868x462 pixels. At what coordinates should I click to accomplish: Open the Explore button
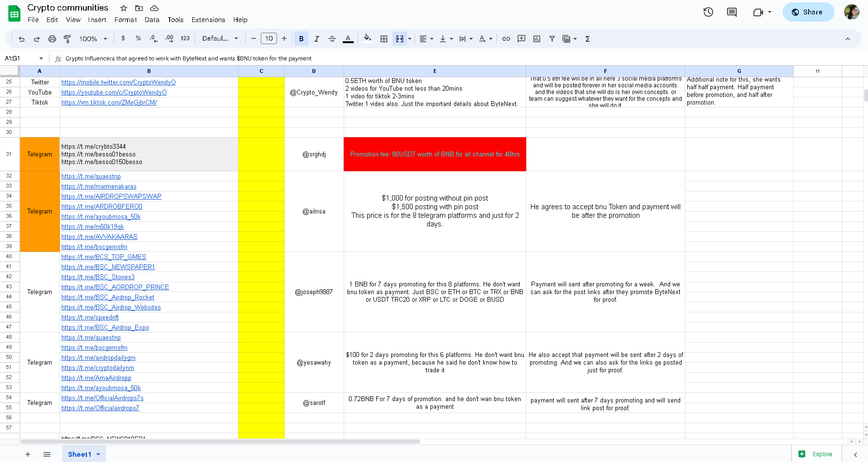point(816,454)
